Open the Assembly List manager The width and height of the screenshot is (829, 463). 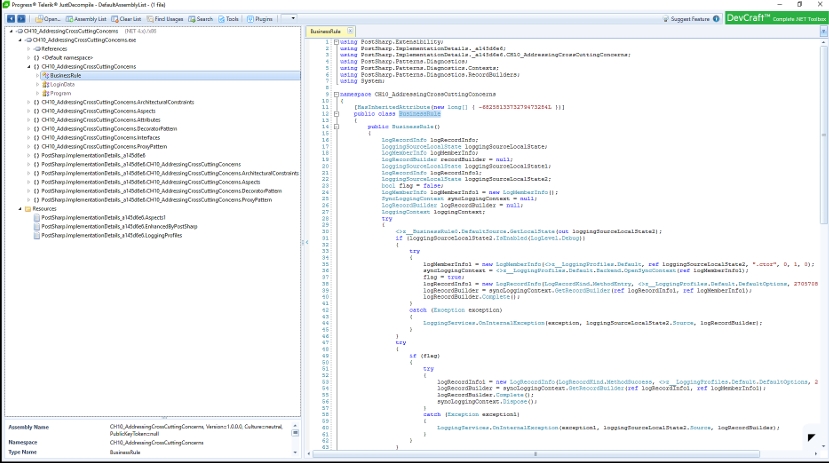coord(88,18)
